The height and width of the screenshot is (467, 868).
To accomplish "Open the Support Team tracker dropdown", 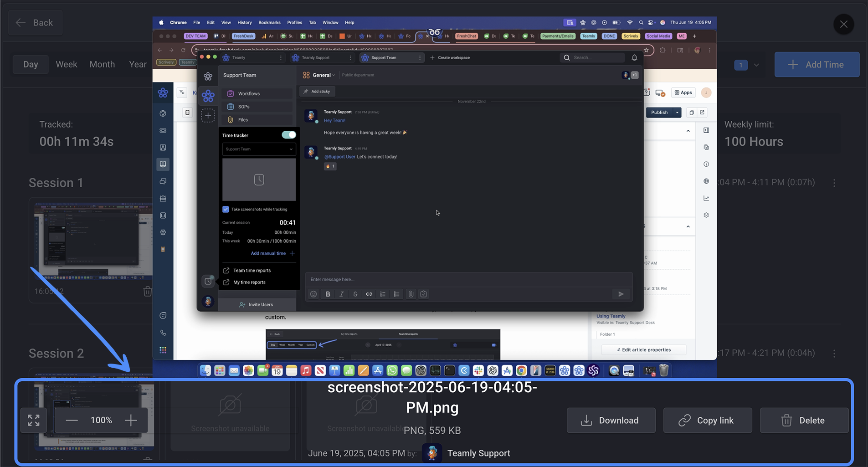I will click(x=259, y=149).
